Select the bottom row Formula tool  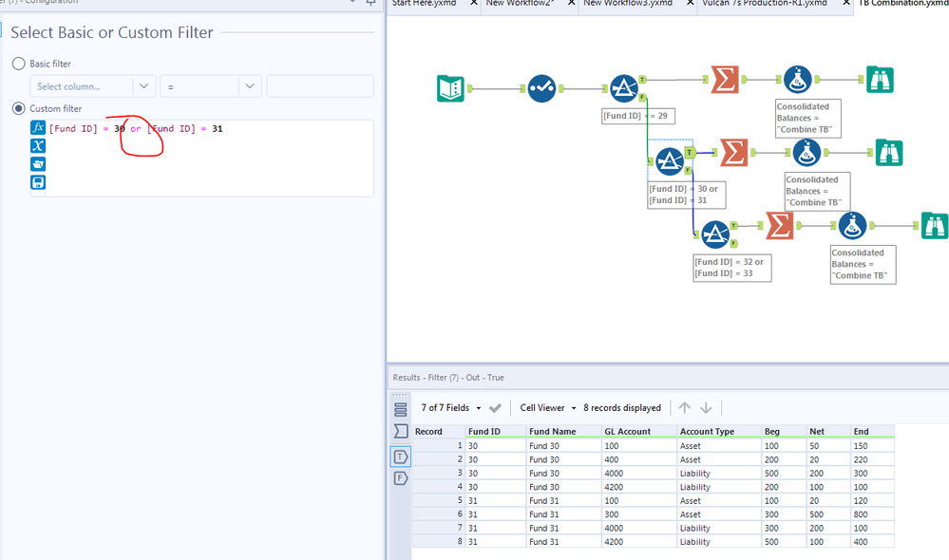point(852,226)
